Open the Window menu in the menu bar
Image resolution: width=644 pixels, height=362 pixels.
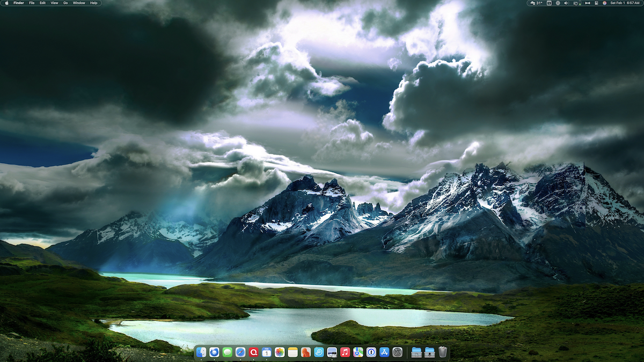pos(78,3)
